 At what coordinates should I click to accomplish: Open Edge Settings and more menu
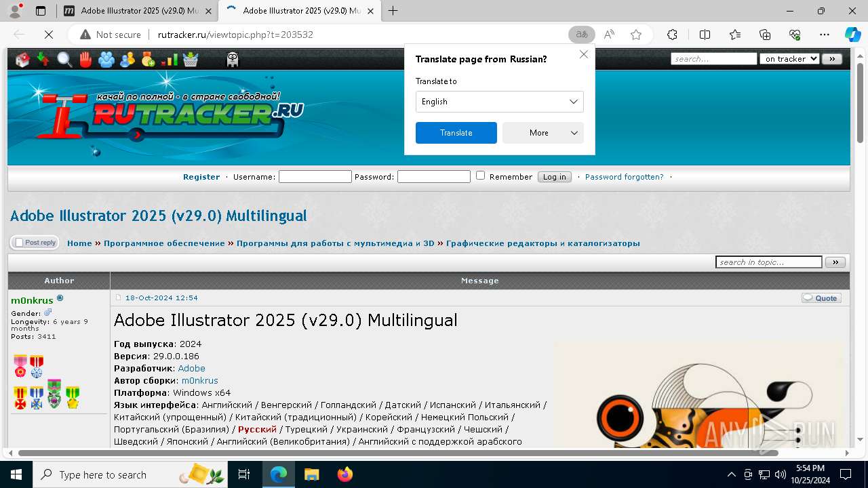point(825,35)
